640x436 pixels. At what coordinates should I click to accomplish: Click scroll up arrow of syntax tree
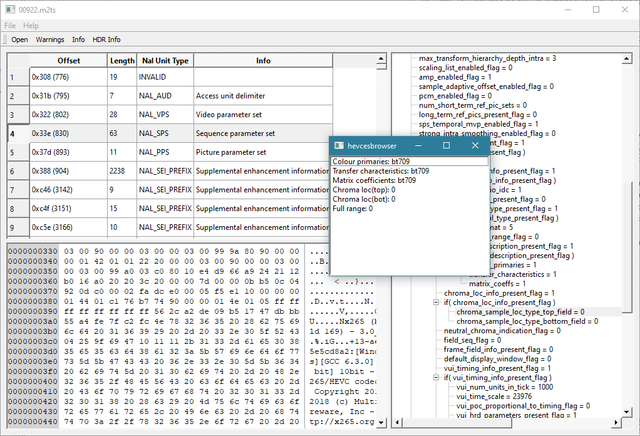point(627,59)
